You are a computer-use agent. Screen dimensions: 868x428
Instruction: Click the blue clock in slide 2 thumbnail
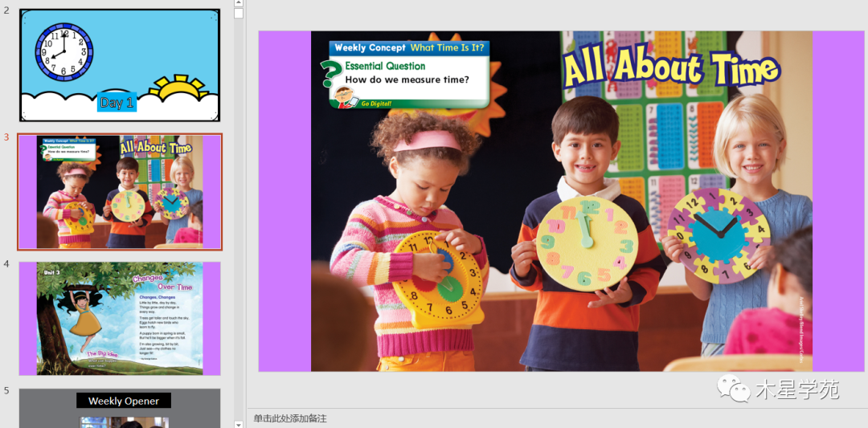tap(64, 52)
